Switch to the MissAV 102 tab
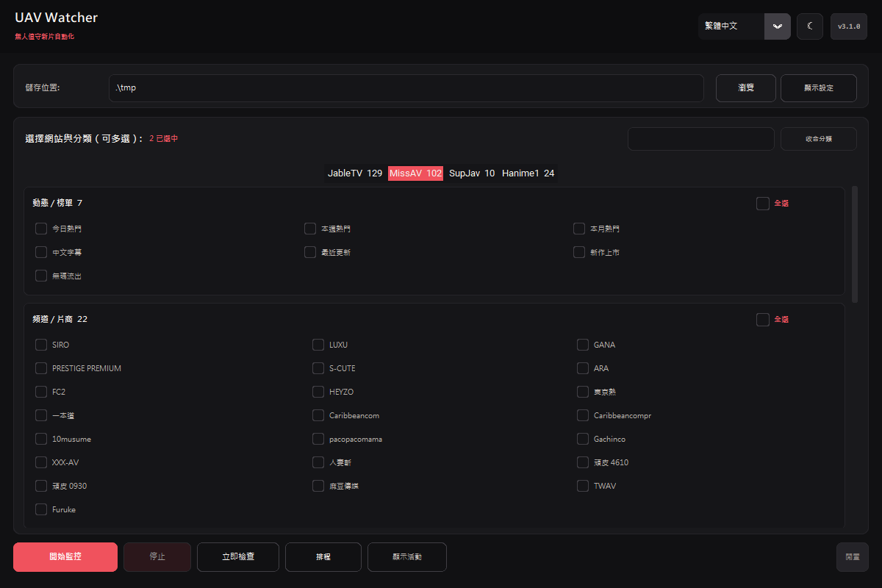882x588 pixels. coord(415,173)
